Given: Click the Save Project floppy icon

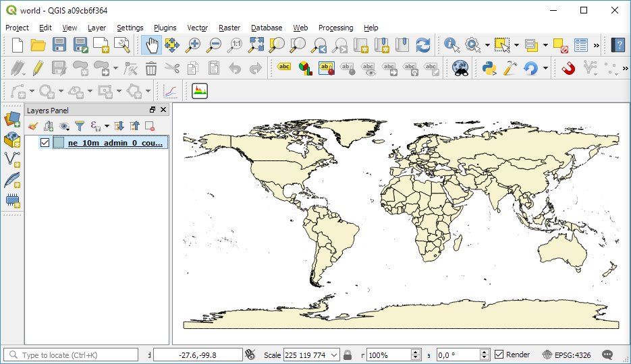Looking at the screenshot, I should (x=59, y=45).
